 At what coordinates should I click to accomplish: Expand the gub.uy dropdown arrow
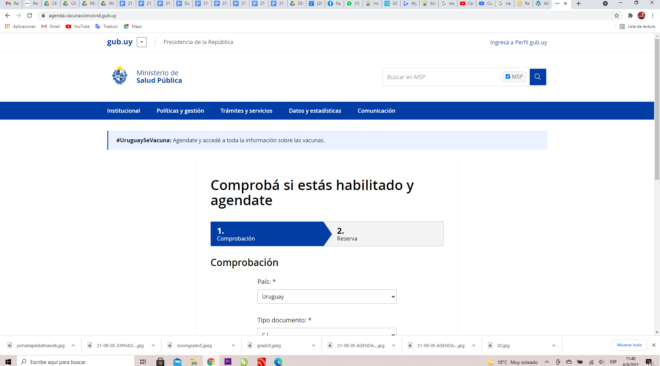[142, 42]
